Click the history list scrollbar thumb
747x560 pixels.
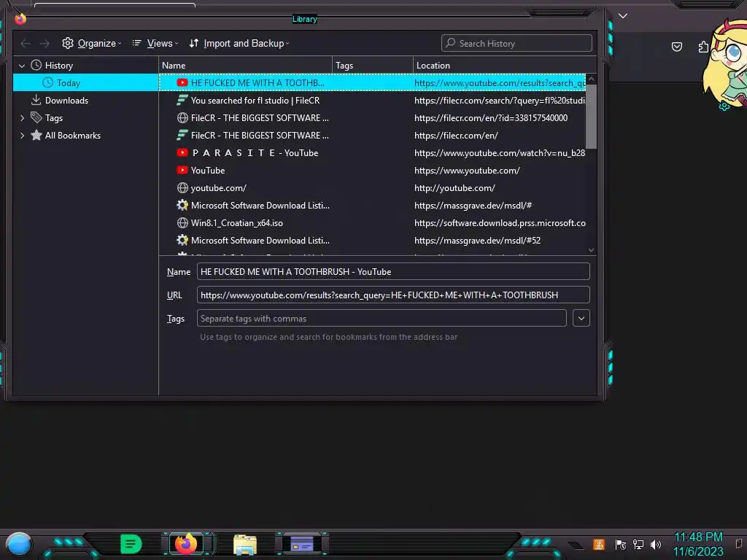point(591,117)
